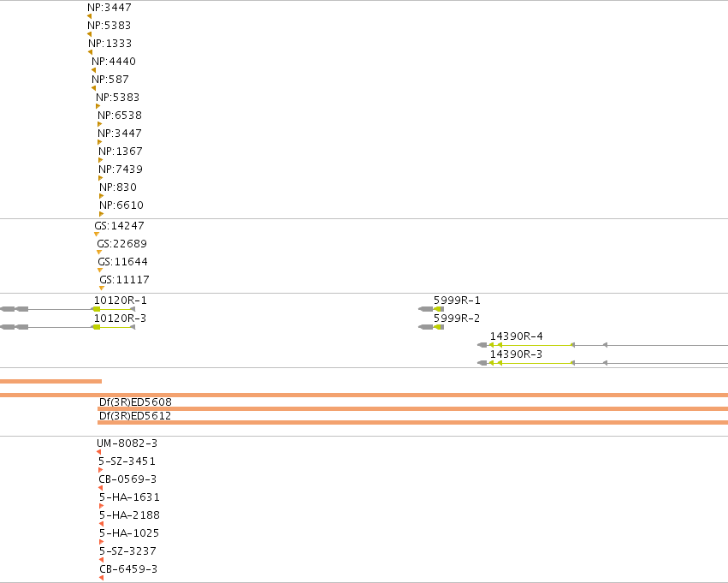This screenshot has height=583, width=728.
Task: Click the 10120R-1 yellow-green gene segment
Action: 114,309
